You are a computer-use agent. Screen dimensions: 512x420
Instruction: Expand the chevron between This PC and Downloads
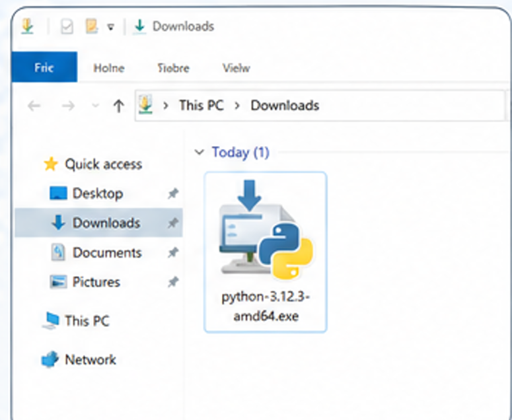click(x=237, y=106)
